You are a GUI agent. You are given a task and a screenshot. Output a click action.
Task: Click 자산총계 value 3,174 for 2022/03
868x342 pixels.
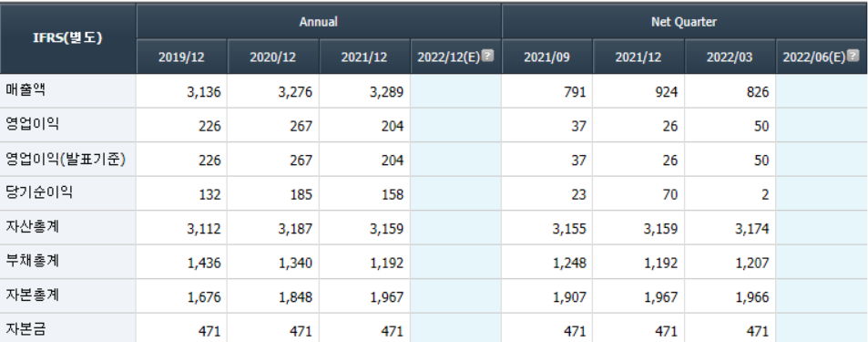tap(751, 229)
